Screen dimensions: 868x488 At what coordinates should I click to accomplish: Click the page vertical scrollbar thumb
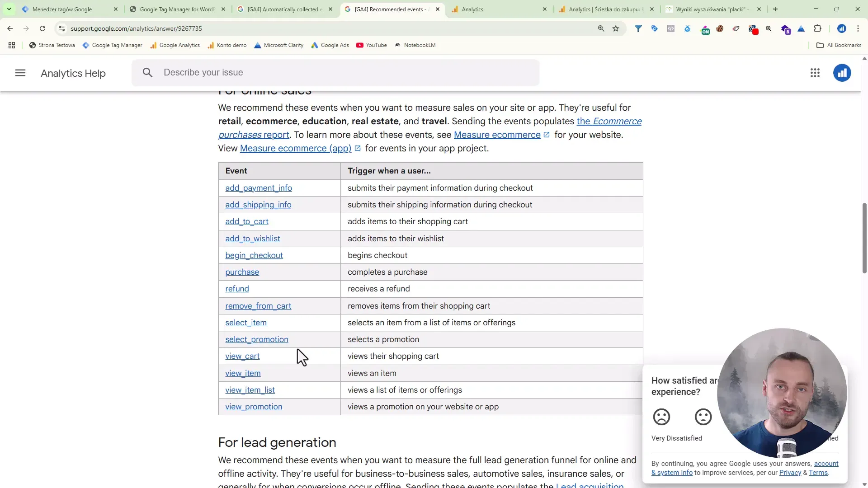[864, 238]
